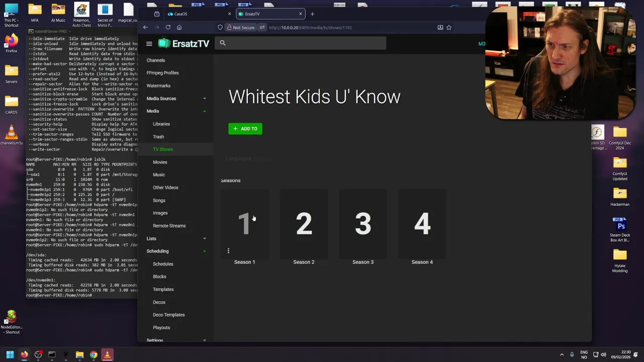Viewport: 644px width, 362px height.
Task: Open a new browser tab
Action: (x=312, y=14)
